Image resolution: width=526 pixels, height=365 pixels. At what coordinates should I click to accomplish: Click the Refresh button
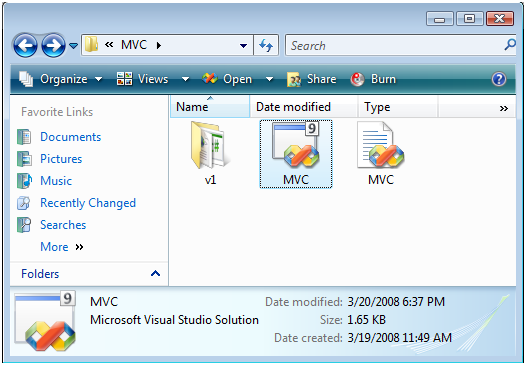pos(266,45)
